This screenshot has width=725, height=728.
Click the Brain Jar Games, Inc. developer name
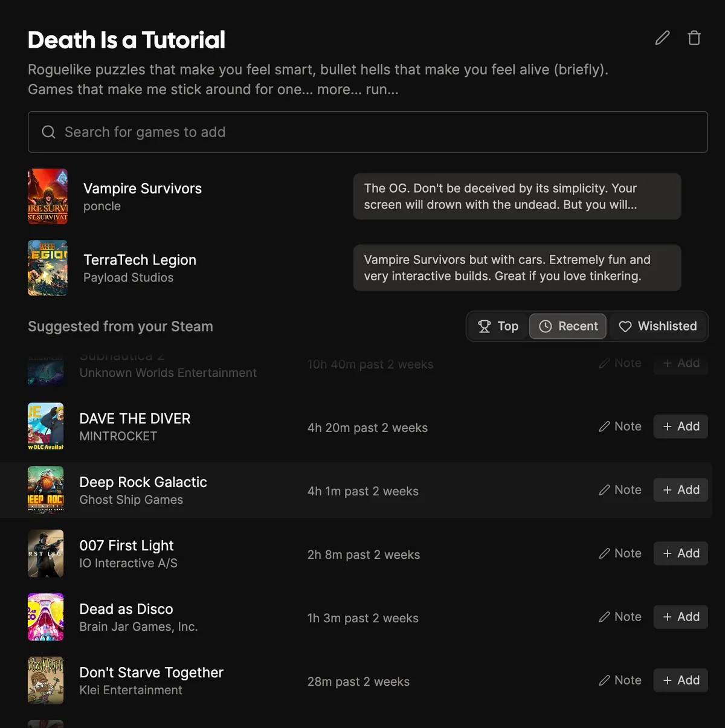(x=139, y=627)
